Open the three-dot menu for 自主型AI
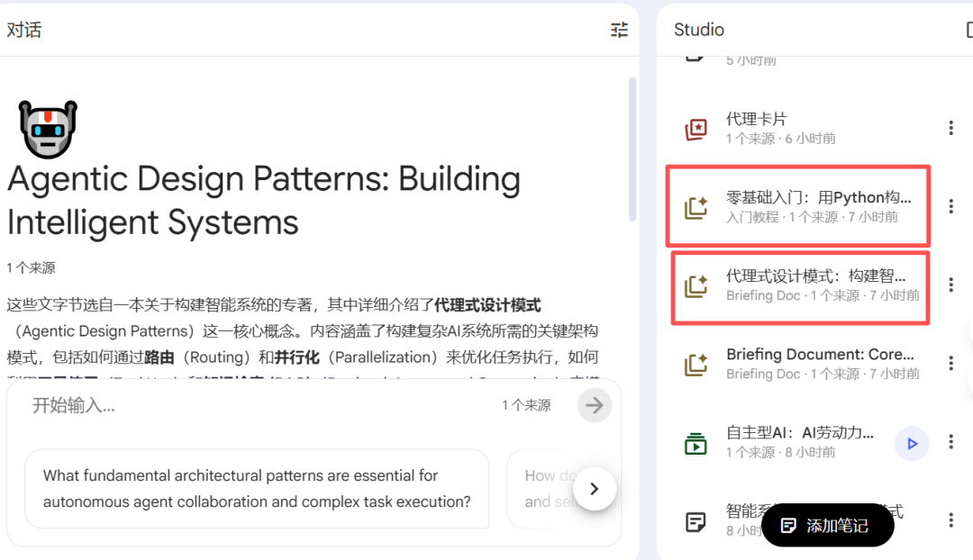The image size is (973, 560). 950,441
